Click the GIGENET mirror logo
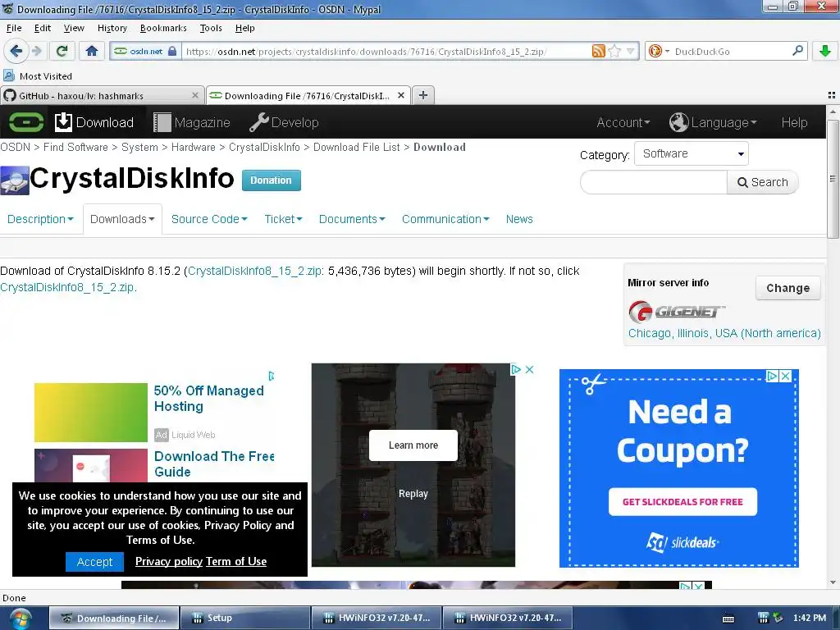Screen dimensions: 840x630 (676, 311)
